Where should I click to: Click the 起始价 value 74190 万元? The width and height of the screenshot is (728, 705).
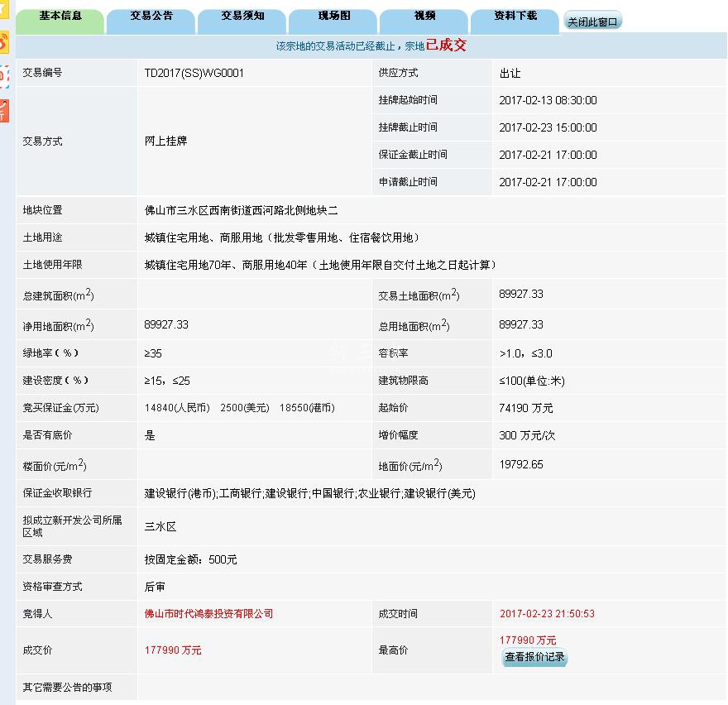(x=526, y=408)
